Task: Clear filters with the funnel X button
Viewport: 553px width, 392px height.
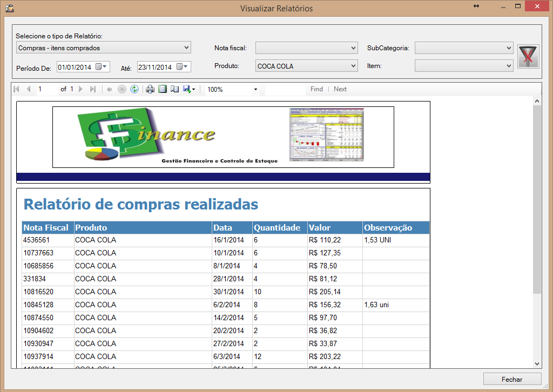Action: click(528, 56)
